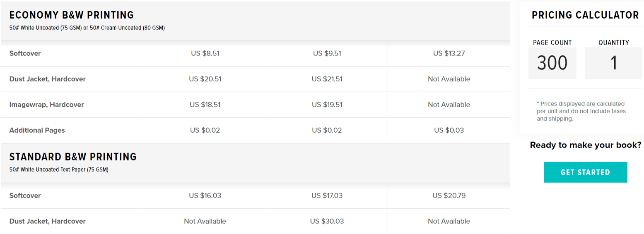
Task: Select the Economy B&W Printing heading
Action: [x=71, y=15]
